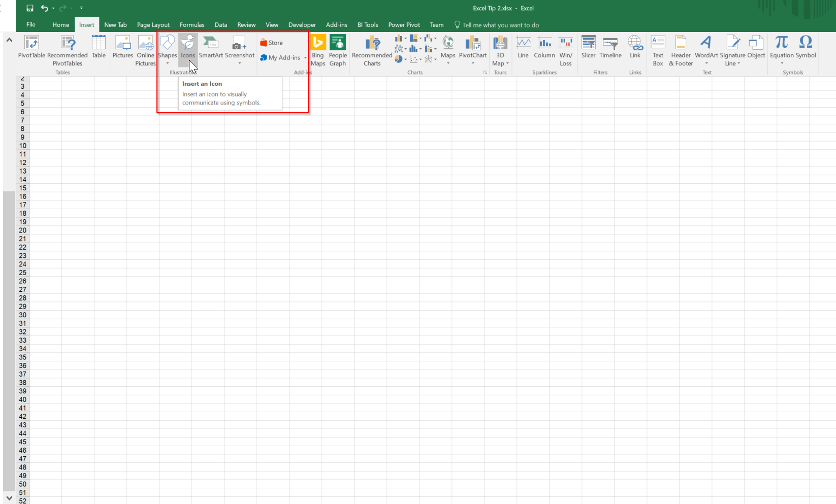This screenshot has height=504, width=836.
Task: Open the Power Pivot tab
Action: coord(404,24)
